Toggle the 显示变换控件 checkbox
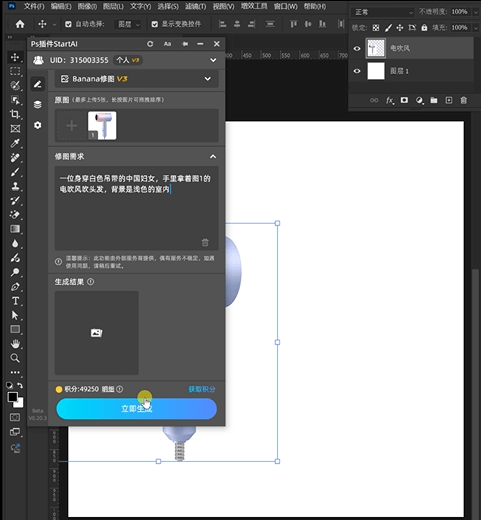 tap(154, 24)
